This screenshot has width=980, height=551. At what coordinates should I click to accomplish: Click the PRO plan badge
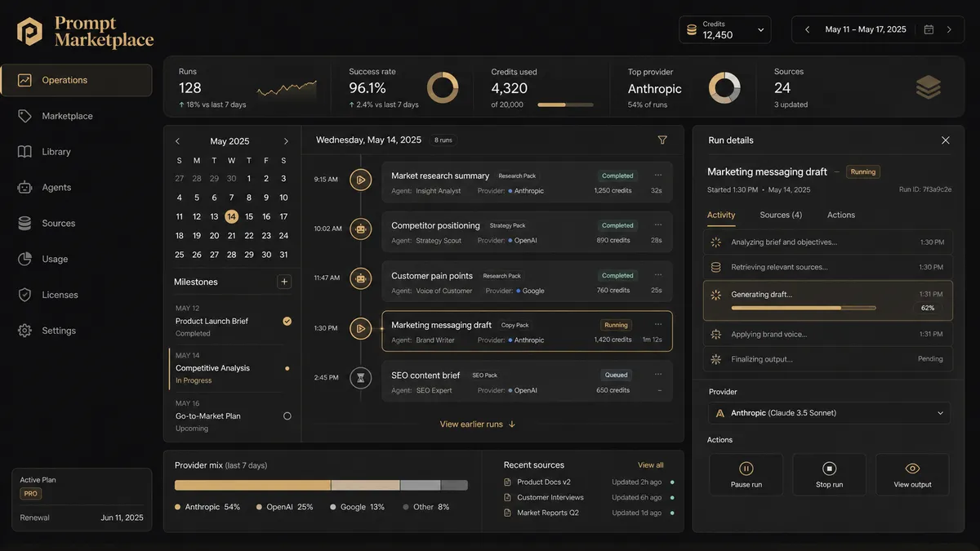(31, 494)
